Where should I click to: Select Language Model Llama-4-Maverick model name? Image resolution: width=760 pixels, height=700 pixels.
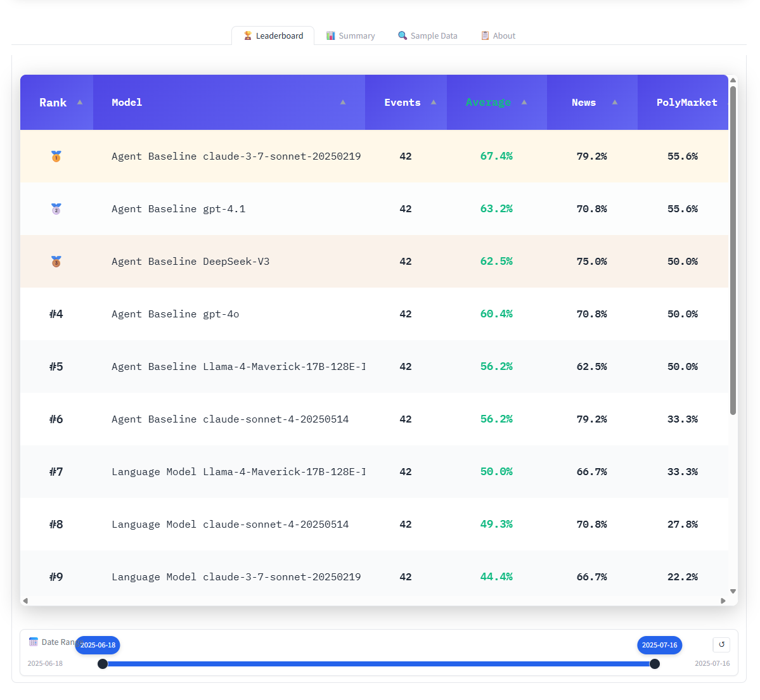[238, 472]
